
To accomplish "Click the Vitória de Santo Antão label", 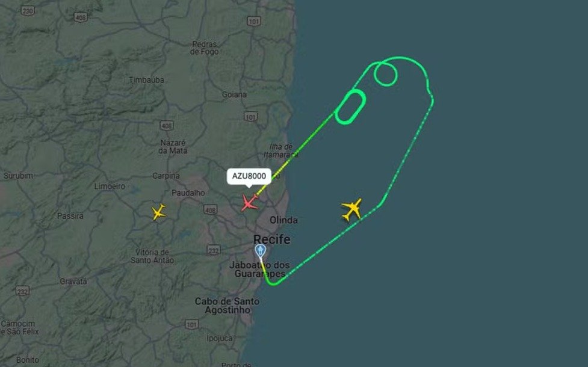I will coord(152,256).
